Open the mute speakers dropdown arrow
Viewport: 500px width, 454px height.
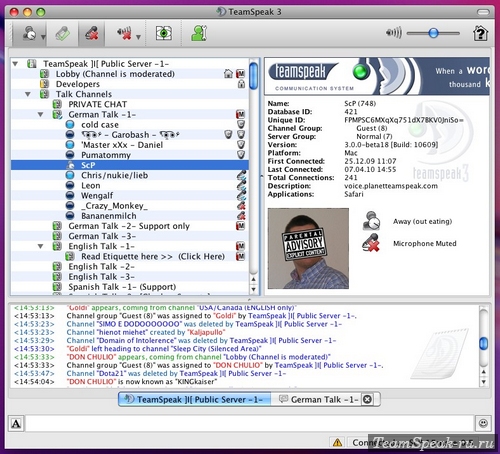138,37
